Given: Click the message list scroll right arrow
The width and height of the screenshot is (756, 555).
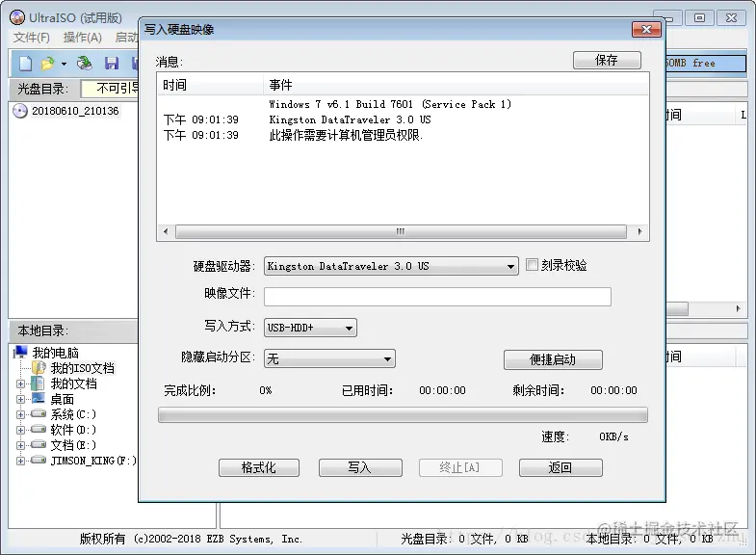Looking at the screenshot, I should coord(639,231).
